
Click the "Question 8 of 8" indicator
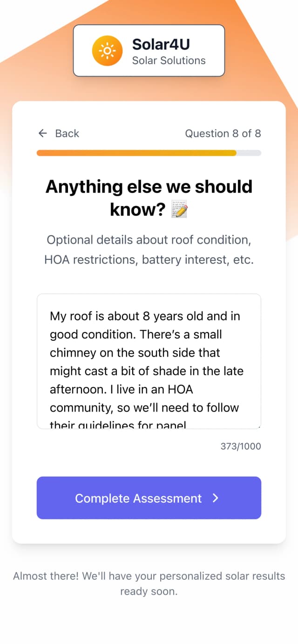(223, 133)
